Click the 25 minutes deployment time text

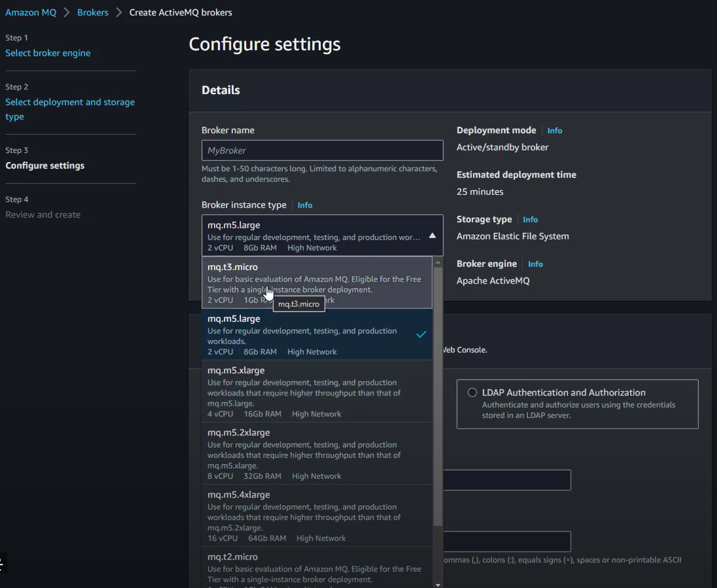(x=480, y=192)
